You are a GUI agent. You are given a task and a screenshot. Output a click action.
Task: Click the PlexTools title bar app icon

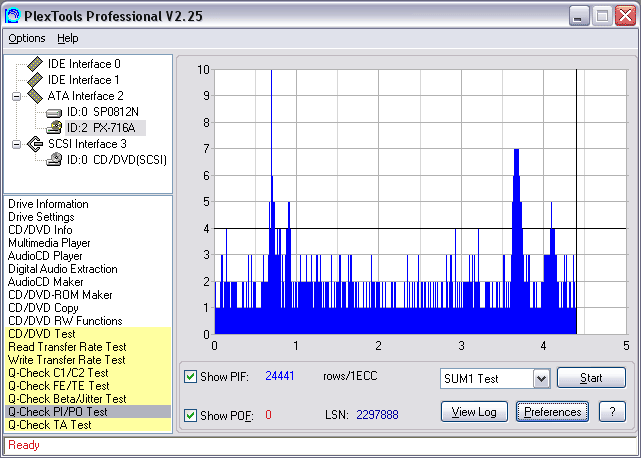tap(13, 16)
